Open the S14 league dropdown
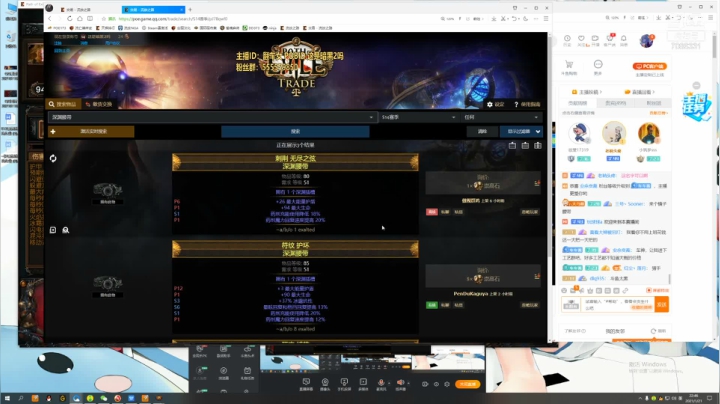The image size is (720, 404). pos(418,118)
